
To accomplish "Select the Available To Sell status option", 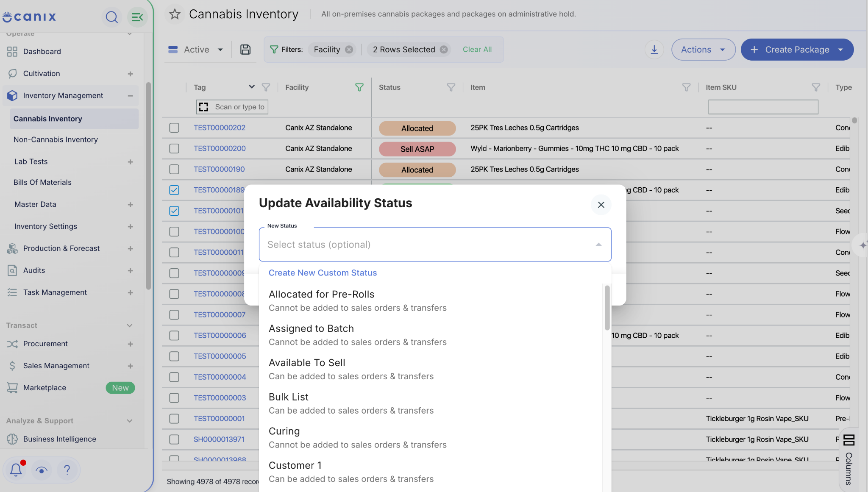I will (431, 369).
